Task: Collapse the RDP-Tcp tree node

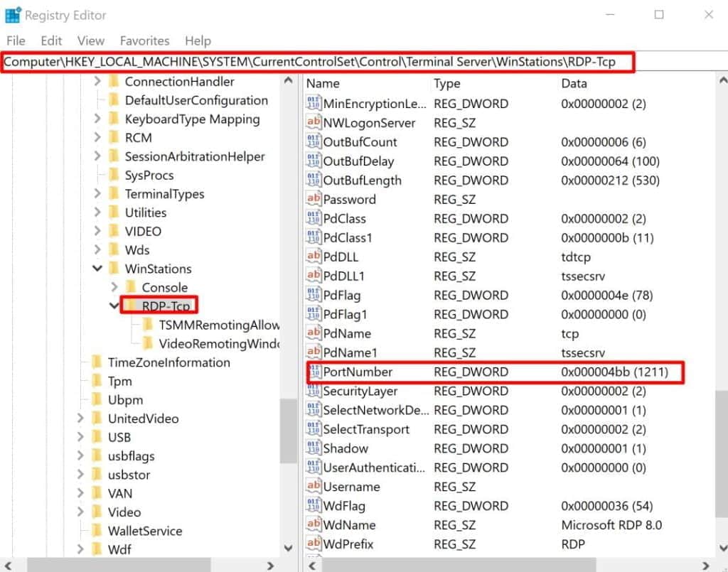Action: [x=114, y=306]
